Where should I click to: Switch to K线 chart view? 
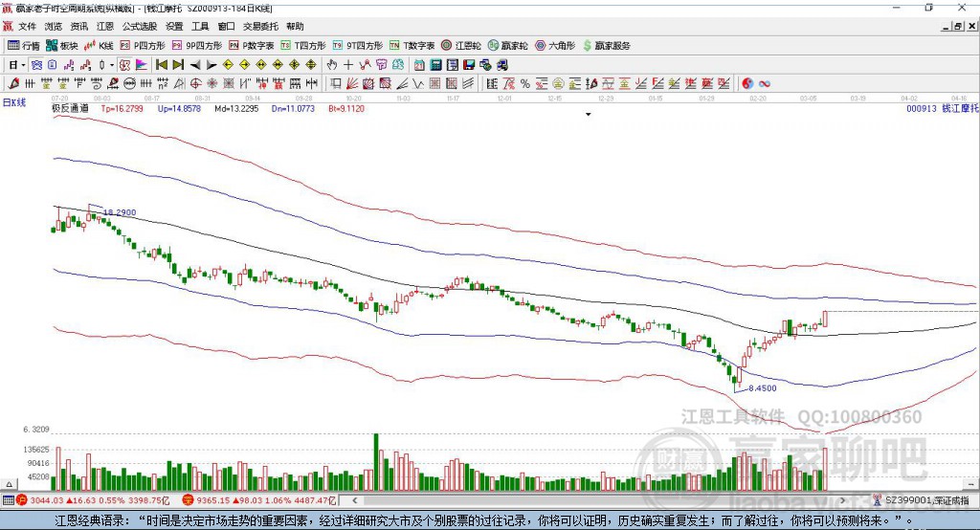pyautogui.click(x=99, y=46)
